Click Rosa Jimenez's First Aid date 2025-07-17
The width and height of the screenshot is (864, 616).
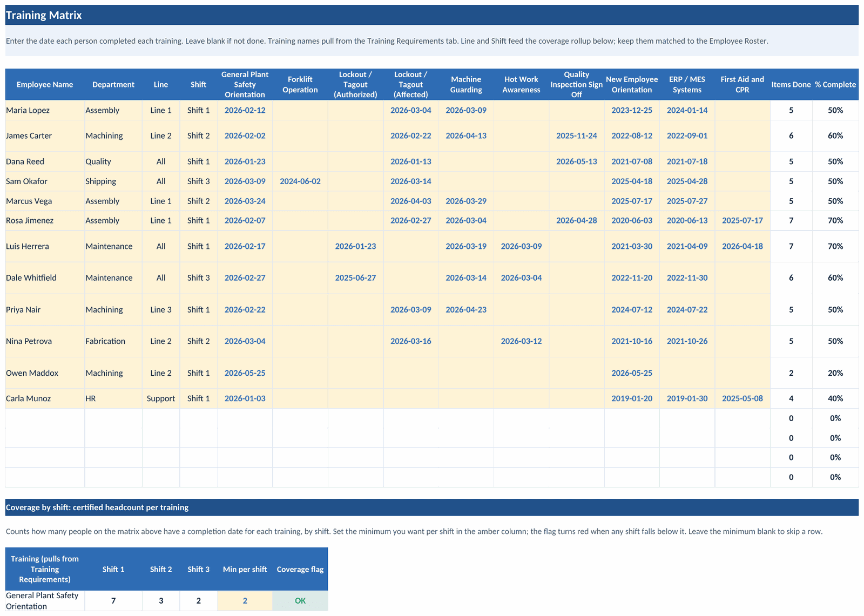click(x=742, y=220)
